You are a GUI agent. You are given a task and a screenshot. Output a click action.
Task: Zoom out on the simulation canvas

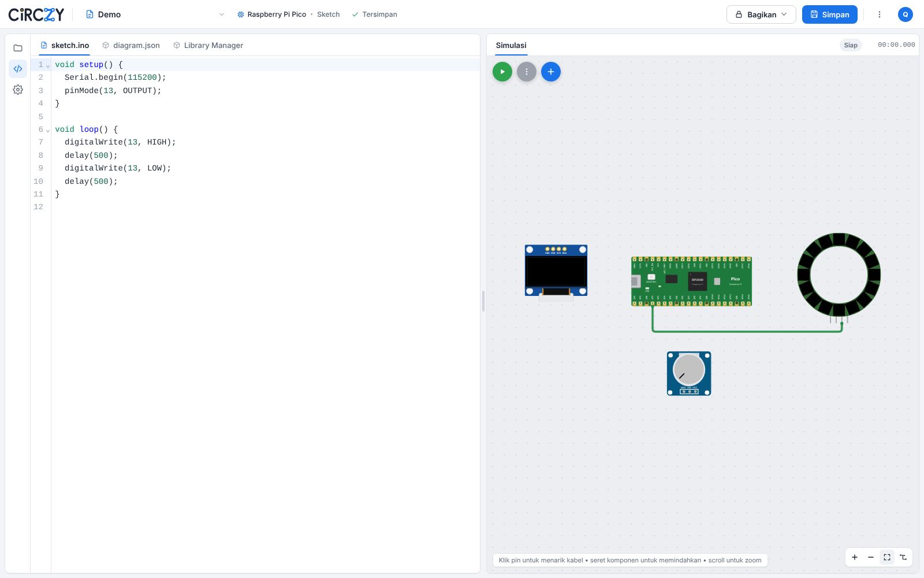871,557
